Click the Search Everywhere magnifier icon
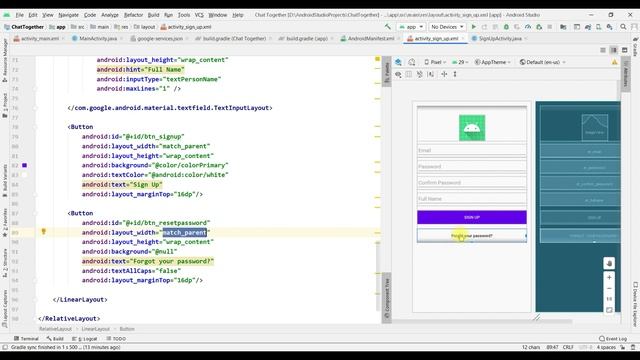This screenshot has height=360, width=640. point(623,27)
